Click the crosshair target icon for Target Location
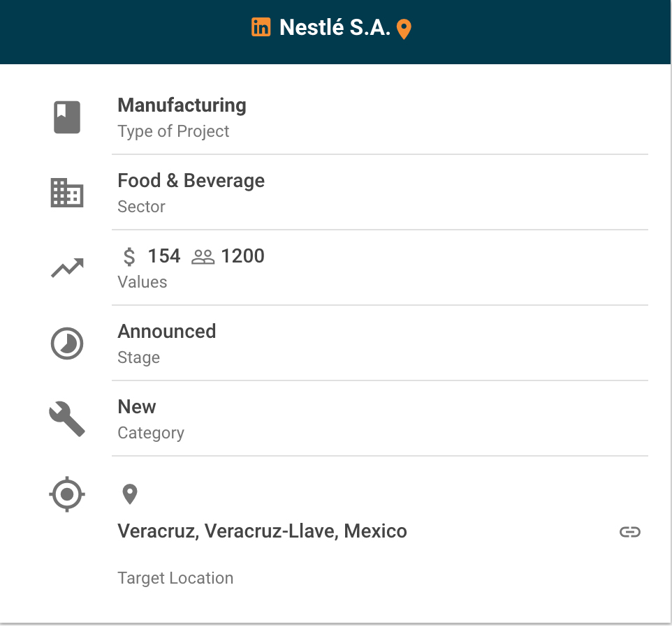The image size is (672, 629). [67, 495]
